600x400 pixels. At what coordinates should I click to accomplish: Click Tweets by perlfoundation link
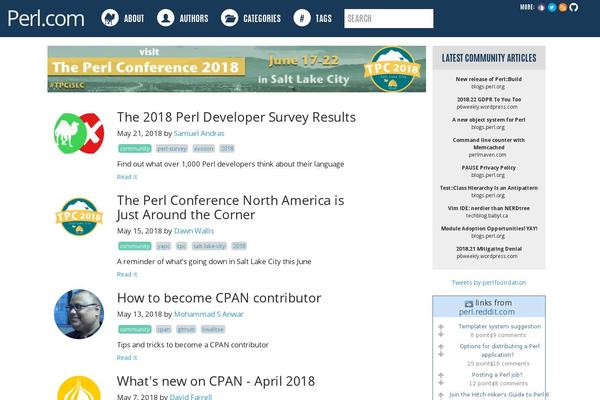(489, 282)
